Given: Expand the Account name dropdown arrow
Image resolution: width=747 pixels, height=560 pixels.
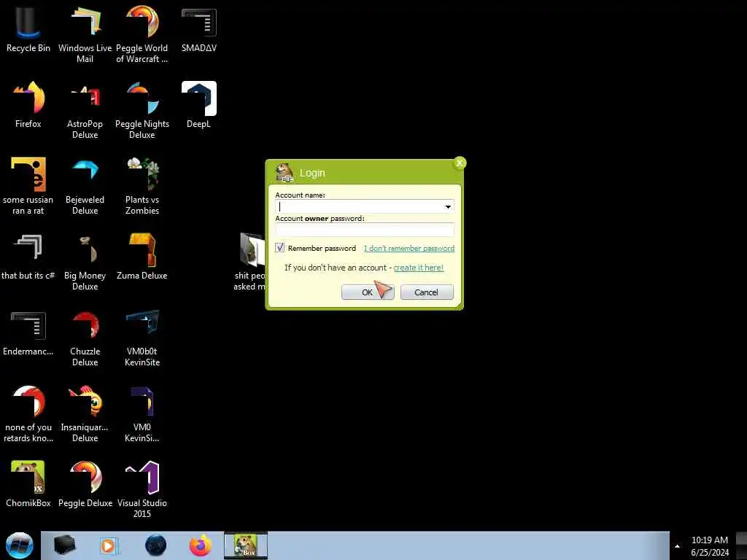Looking at the screenshot, I should (448, 206).
